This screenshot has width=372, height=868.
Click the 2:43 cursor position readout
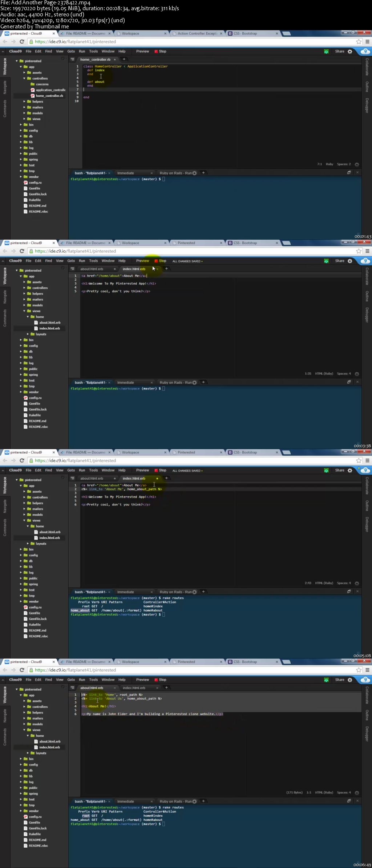(308, 583)
